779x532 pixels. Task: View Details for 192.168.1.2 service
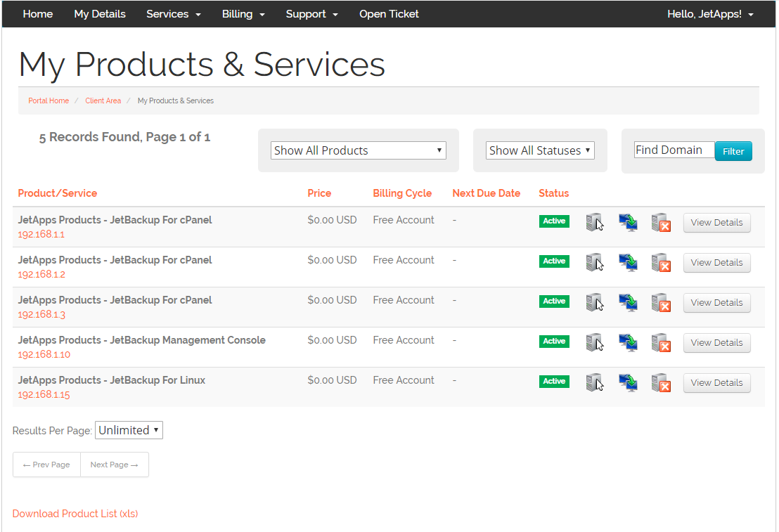point(717,263)
